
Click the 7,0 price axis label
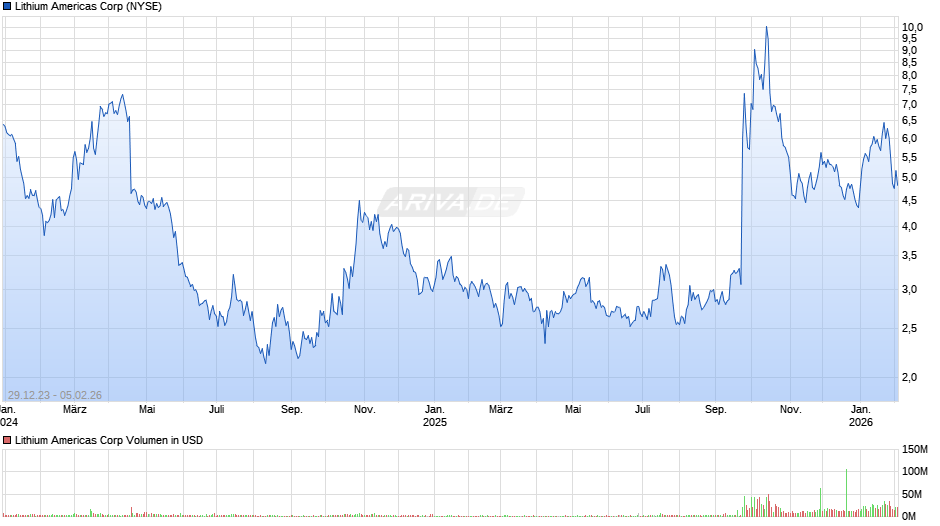(x=909, y=104)
